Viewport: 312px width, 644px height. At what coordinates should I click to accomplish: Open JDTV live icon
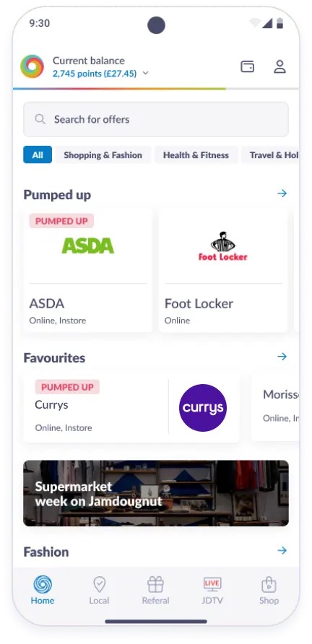click(x=212, y=583)
